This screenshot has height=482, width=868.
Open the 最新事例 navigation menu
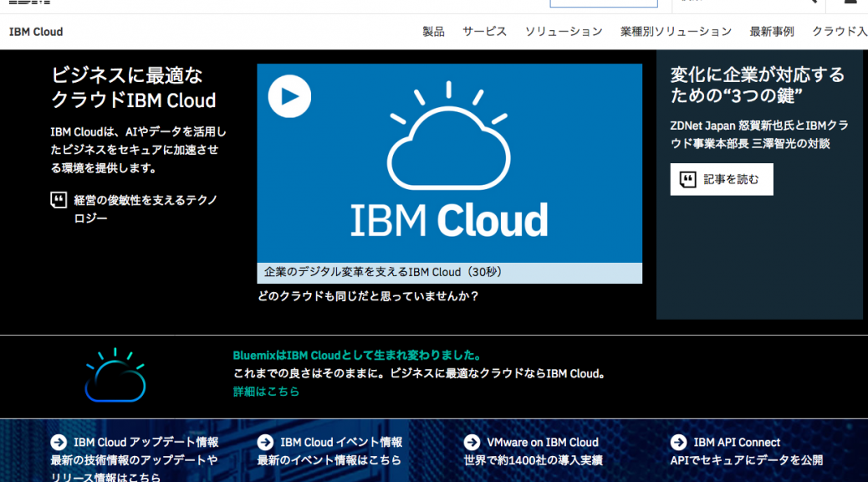tap(770, 31)
